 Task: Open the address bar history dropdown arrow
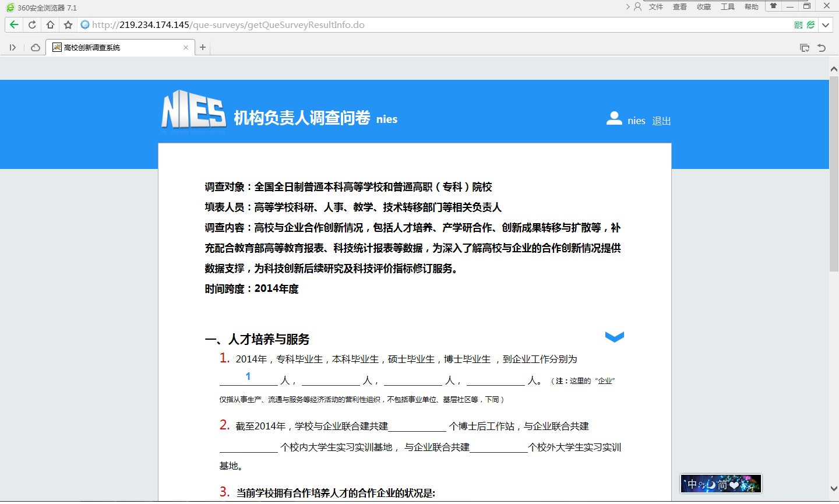(826, 24)
